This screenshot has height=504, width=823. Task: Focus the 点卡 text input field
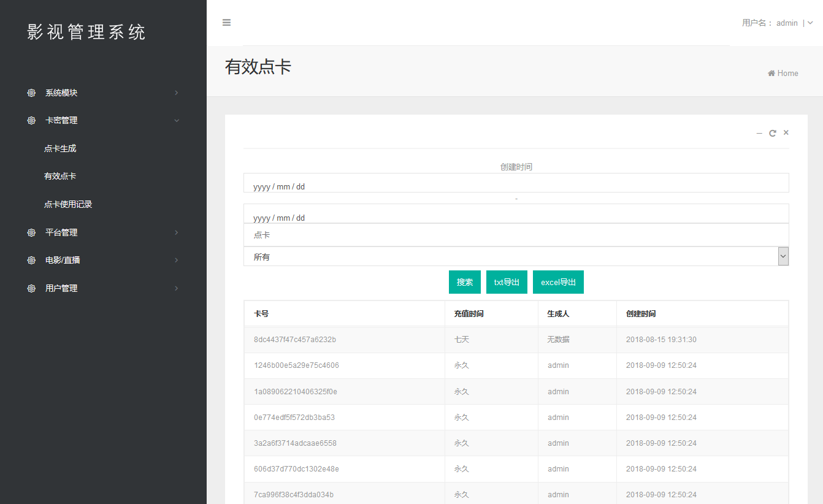[516, 235]
